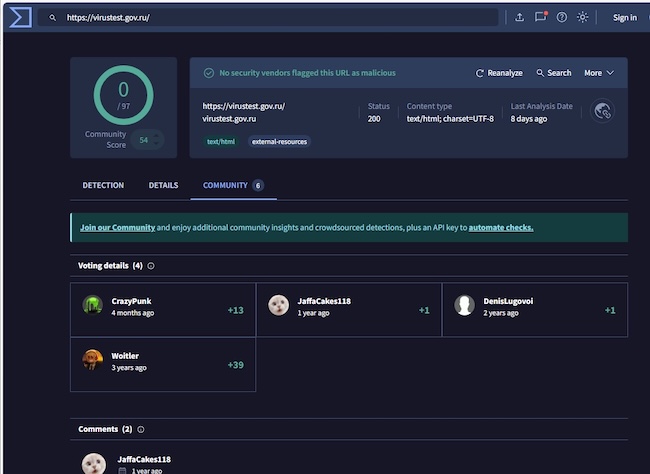Open the help question mark icon
Image resolution: width=650 pixels, height=474 pixels.
(562, 17)
